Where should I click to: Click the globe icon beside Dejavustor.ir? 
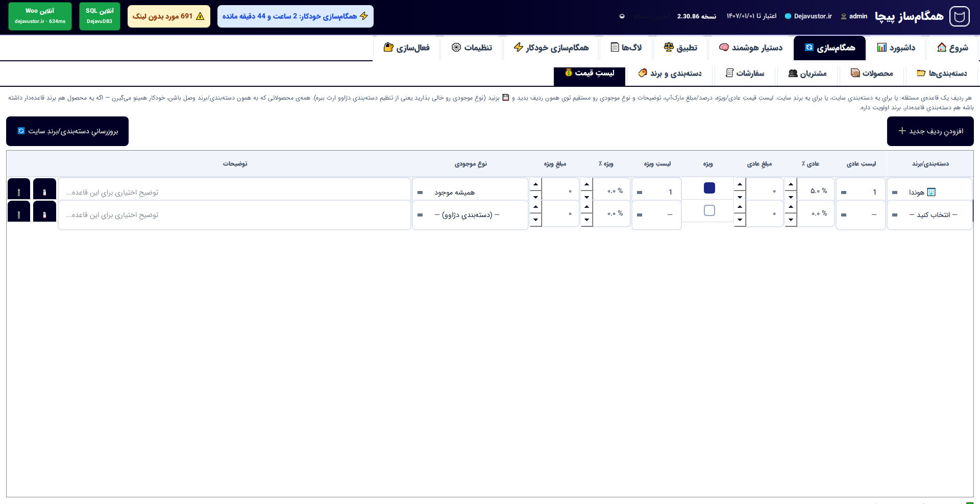click(788, 16)
